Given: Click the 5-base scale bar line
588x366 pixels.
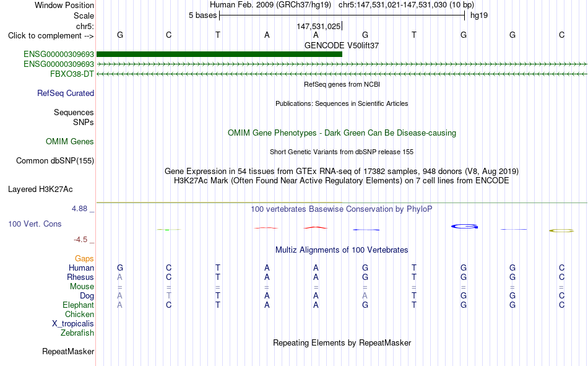Looking at the screenshot, I should 342,15.
